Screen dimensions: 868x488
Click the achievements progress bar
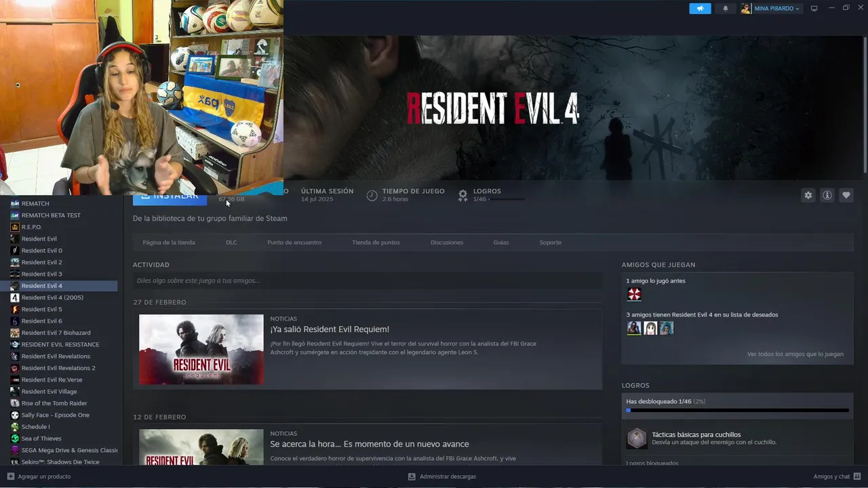pyautogui.click(x=737, y=410)
